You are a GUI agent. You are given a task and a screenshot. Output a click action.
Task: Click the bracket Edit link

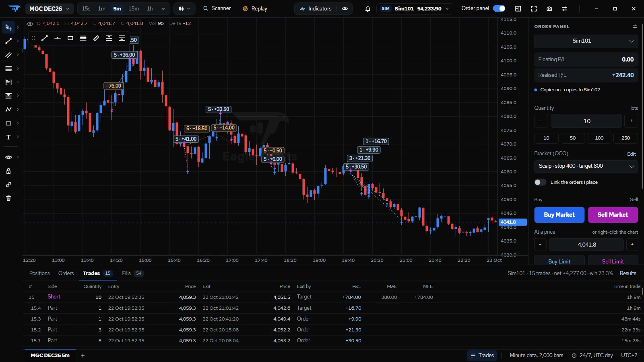pos(632,154)
